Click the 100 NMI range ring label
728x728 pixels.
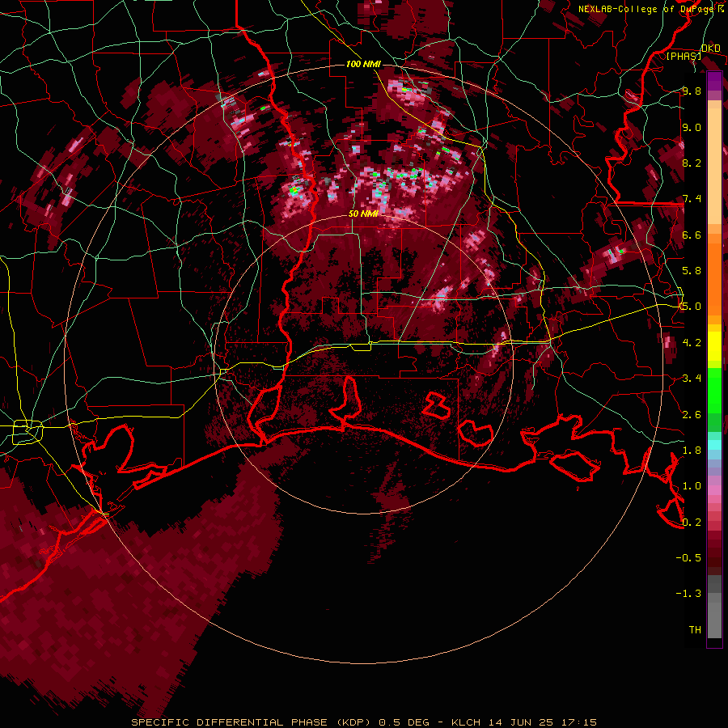(363, 64)
